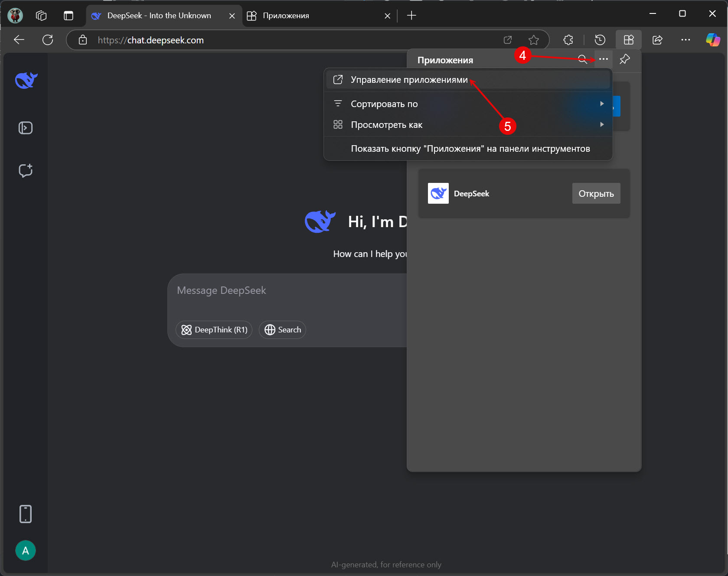728x576 pixels.
Task: Close the DeepSeek - Into the Unknown tab
Action: coord(232,16)
